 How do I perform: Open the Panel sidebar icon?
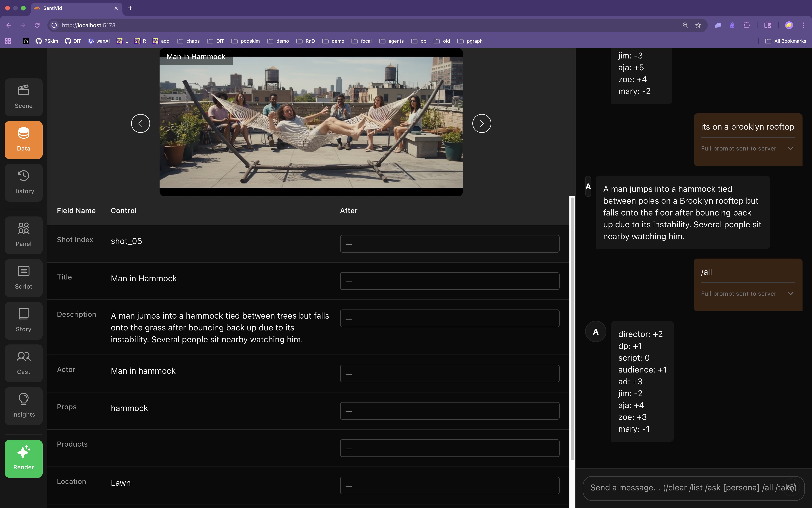click(x=23, y=235)
